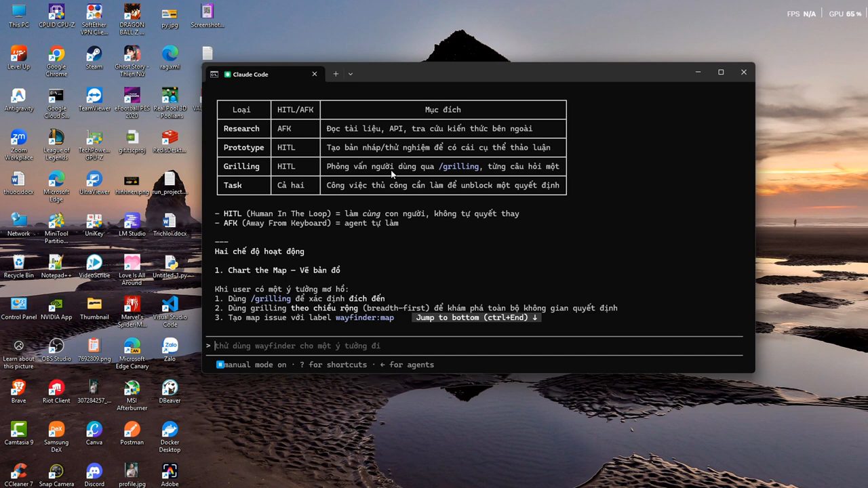Add a new terminal tab with plus button
This screenshot has width=868, height=488.
[x=336, y=74]
